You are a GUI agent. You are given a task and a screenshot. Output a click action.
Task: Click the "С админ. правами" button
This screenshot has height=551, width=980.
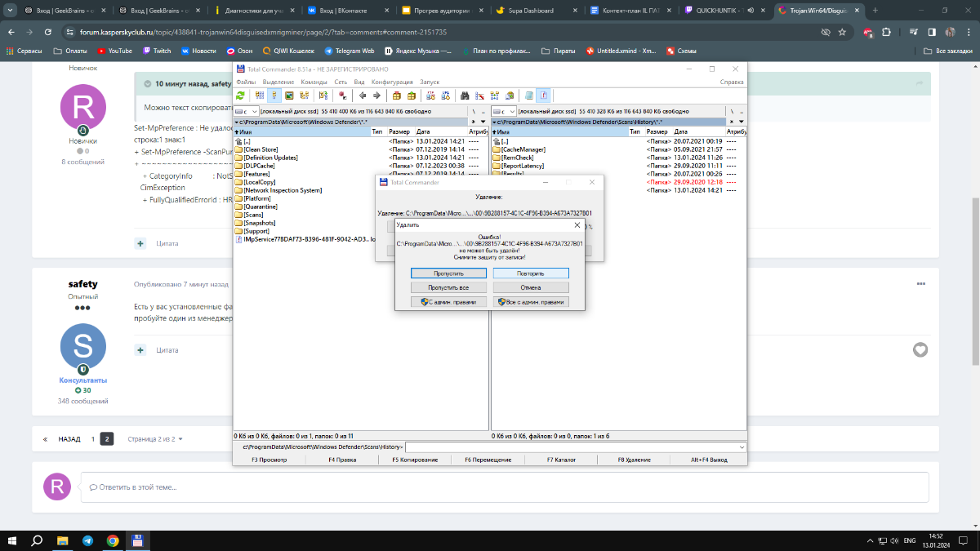[x=448, y=302]
